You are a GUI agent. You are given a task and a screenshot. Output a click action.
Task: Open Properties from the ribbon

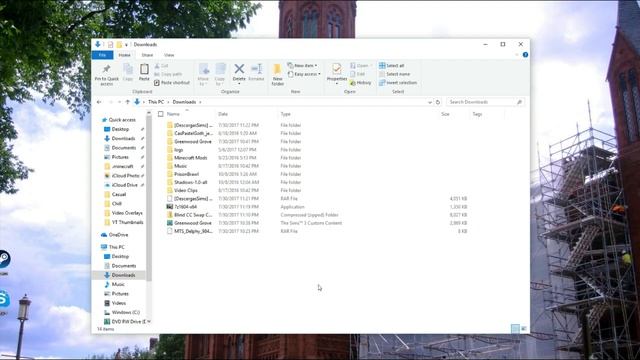[337, 72]
